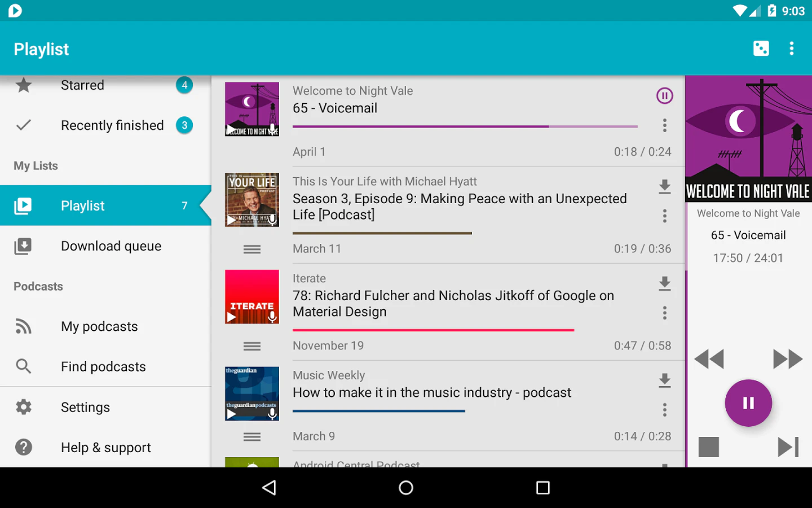Click the Android home navigation button
Viewport: 812px width, 508px height.
[406, 488]
